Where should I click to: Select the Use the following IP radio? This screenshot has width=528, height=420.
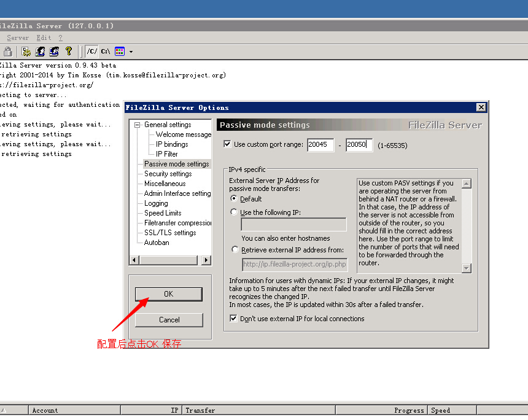pyautogui.click(x=234, y=212)
